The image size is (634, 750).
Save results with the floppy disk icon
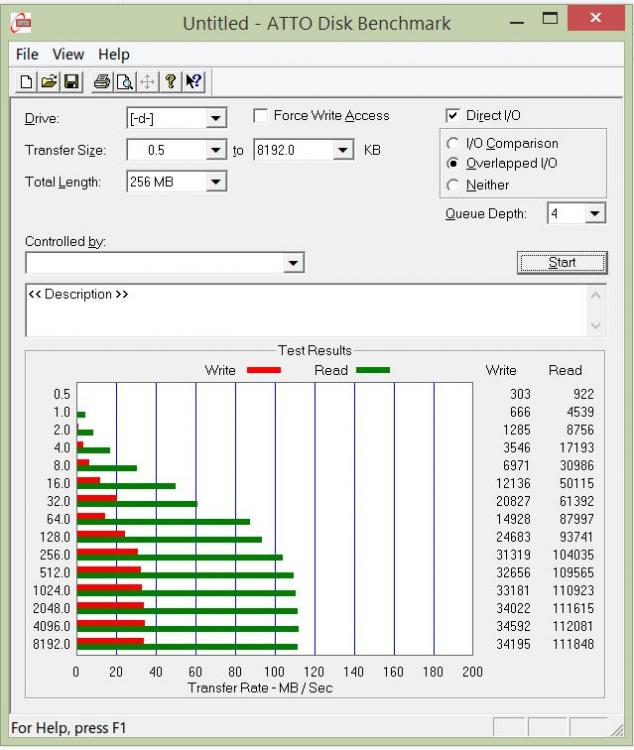coord(71,82)
